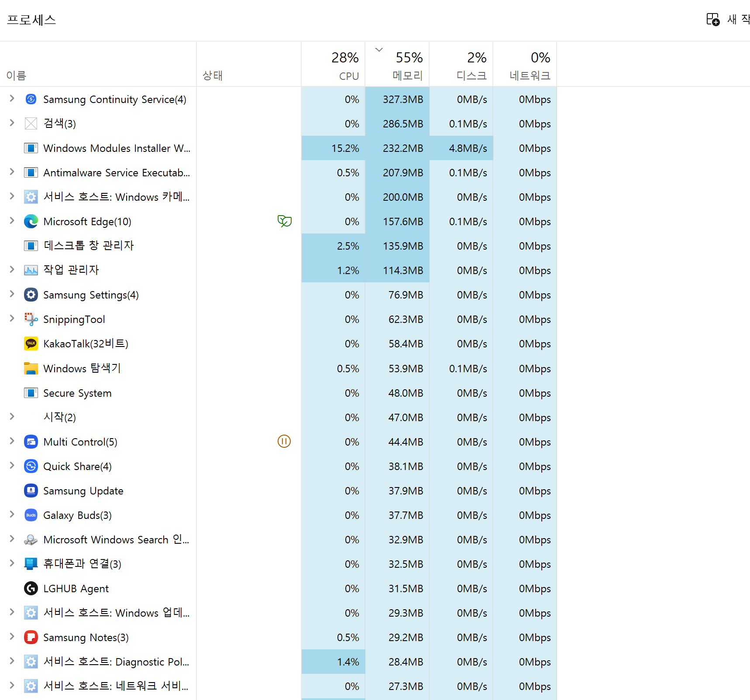Expand the 작업 관리자 process row
This screenshot has height=700, width=750.
coord(12,269)
